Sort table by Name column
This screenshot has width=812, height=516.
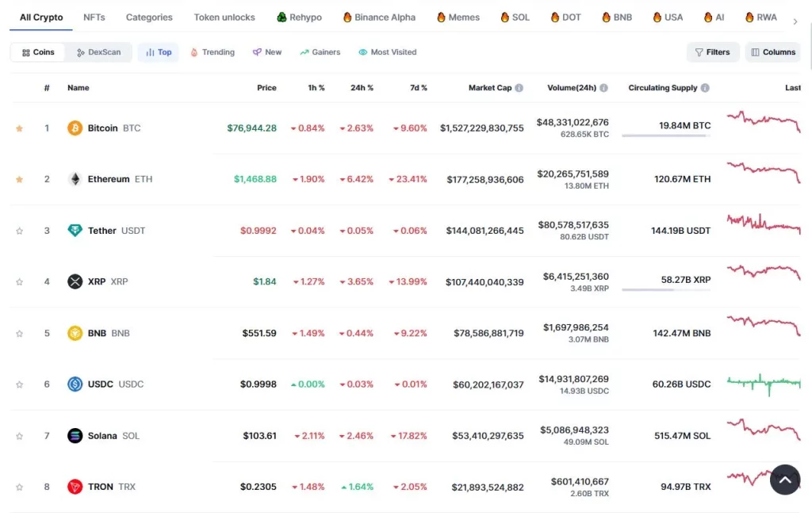79,88
